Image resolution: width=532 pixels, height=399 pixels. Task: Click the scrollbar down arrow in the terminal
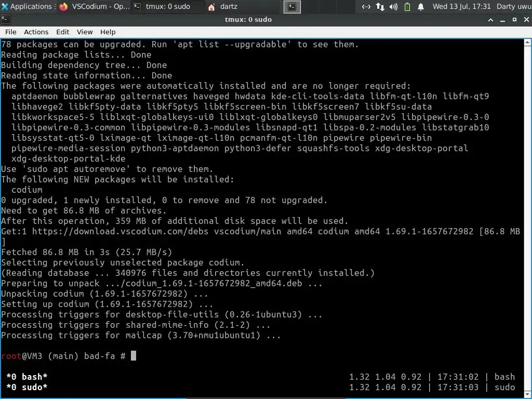528,395
